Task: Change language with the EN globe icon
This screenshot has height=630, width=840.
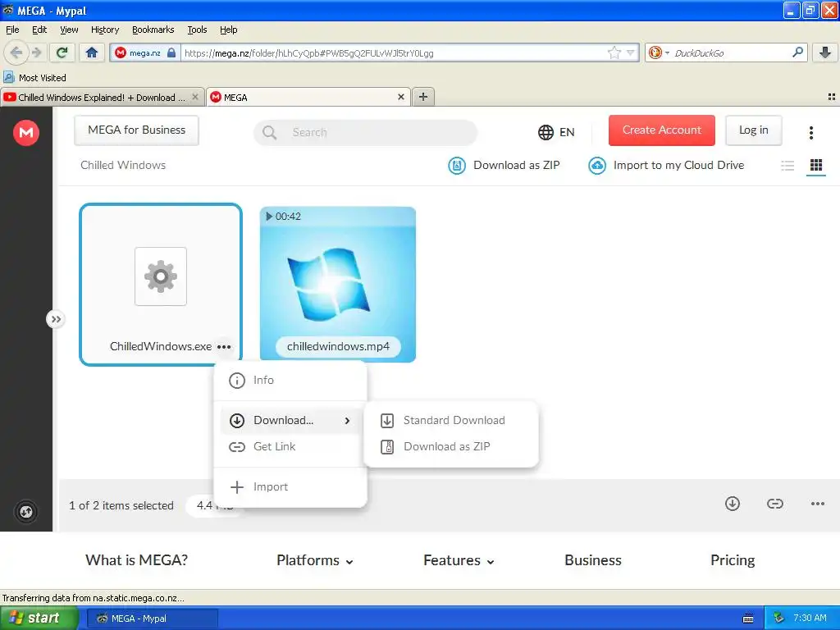Action: click(556, 132)
